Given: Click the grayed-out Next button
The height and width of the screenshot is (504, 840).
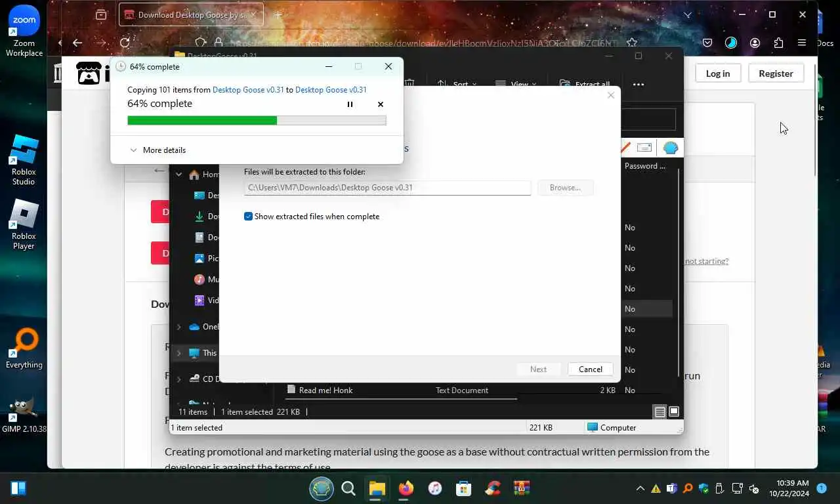Looking at the screenshot, I should coord(538,369).
